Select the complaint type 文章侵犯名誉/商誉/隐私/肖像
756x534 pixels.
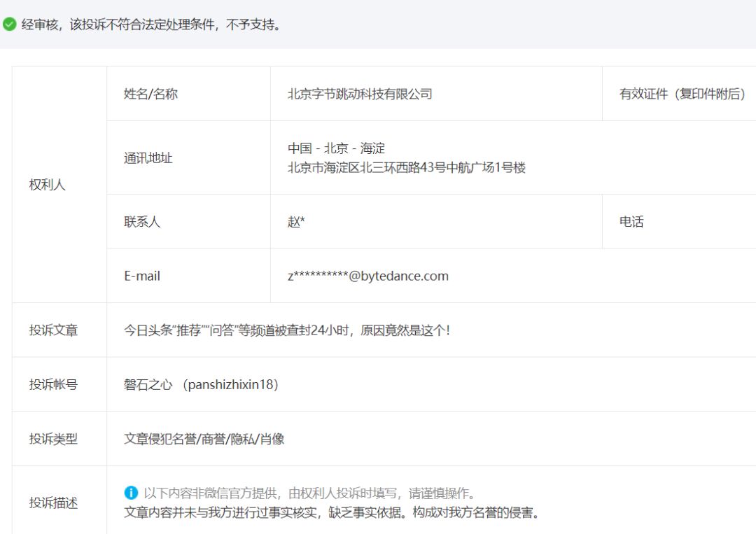[x=203, y=439]
